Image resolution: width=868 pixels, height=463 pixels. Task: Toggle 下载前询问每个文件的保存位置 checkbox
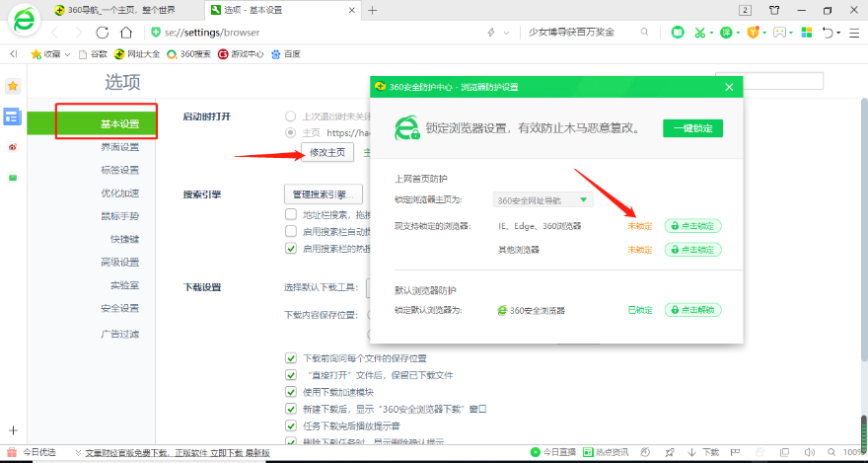click(291, 358)
